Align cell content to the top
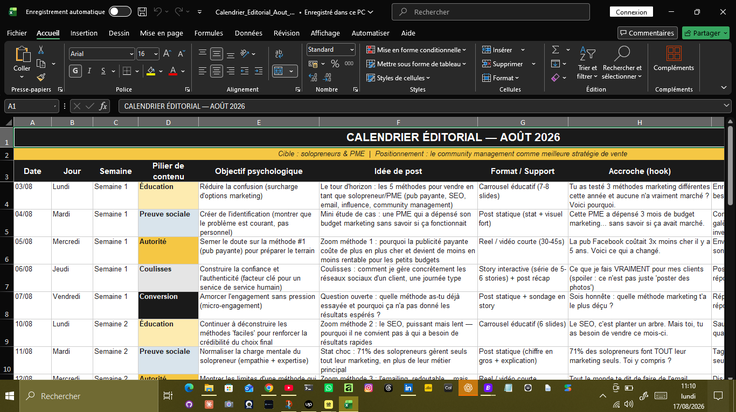This screenshot has width=736, height=412. tap(202, 54)
